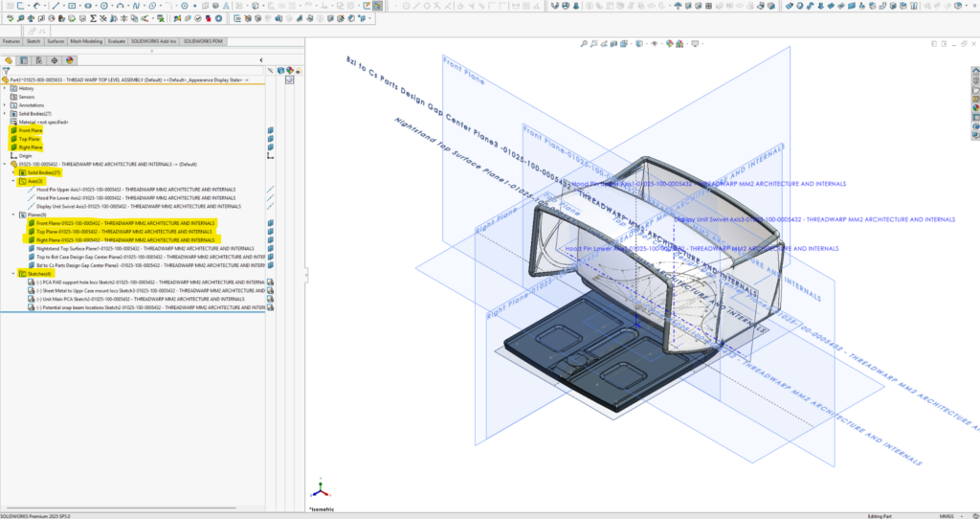Image resolution: width=980 pixels, height=519 pixels.
Task: Select the Corner Rectangle sketch tool
Action: (x=72, y=6)
